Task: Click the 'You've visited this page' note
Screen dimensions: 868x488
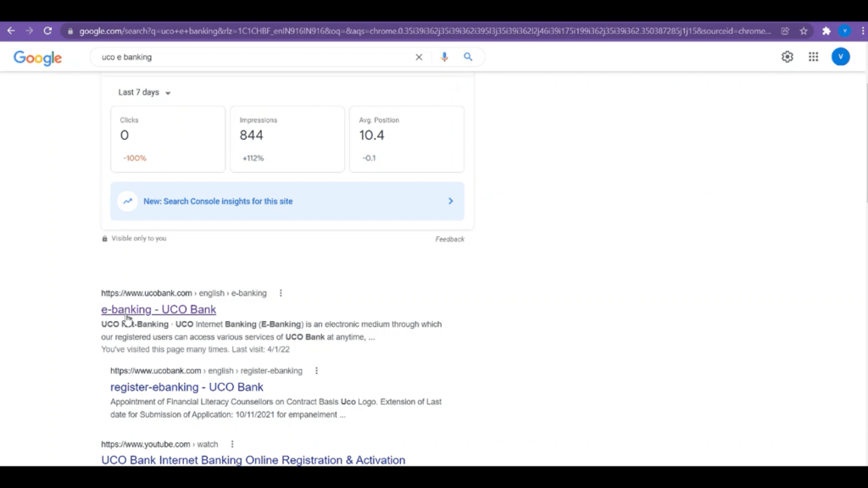Action: tap(196, 349)
